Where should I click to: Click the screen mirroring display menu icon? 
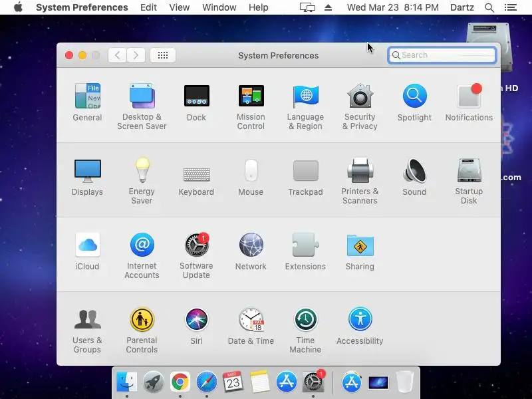coord(307,7)
